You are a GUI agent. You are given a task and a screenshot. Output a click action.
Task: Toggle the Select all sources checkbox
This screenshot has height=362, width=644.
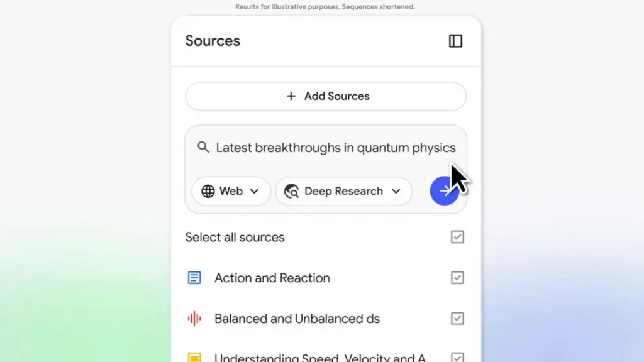click(x=457, y=237)
